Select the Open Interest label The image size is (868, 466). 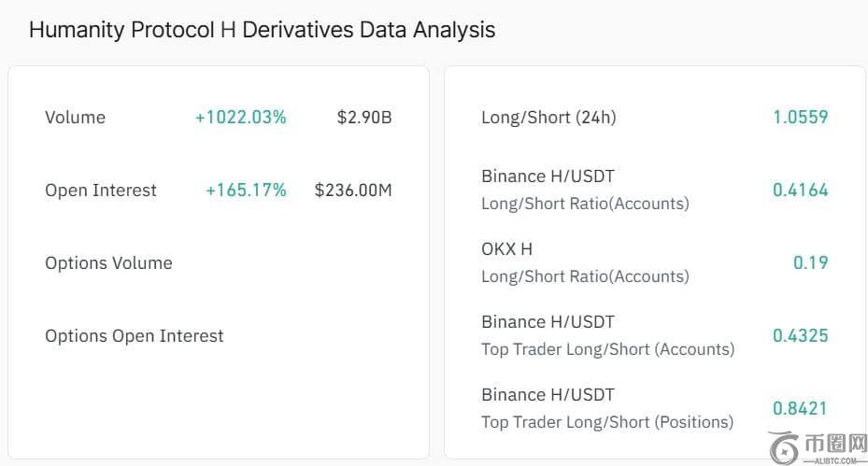point(101,191)
